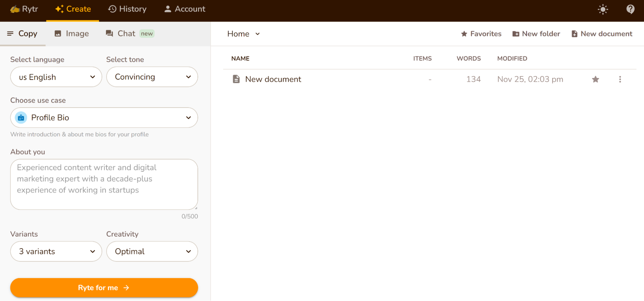Open the Creativity dropdown showing Optimal
644x301 pixels.
coord(152,251)
